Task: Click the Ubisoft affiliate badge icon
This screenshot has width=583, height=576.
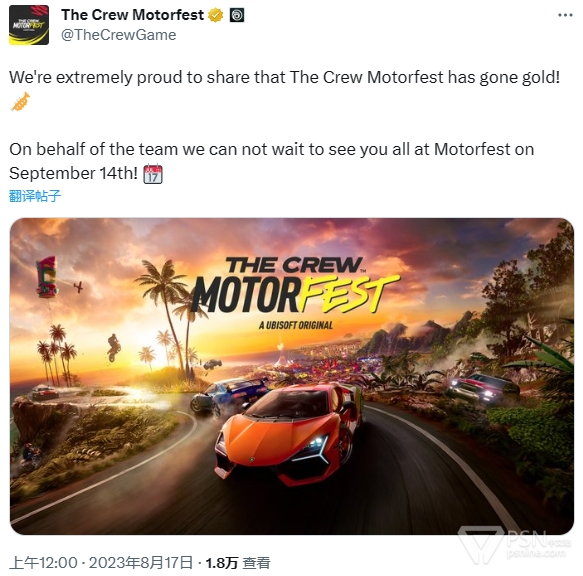Action: [237, 15]
